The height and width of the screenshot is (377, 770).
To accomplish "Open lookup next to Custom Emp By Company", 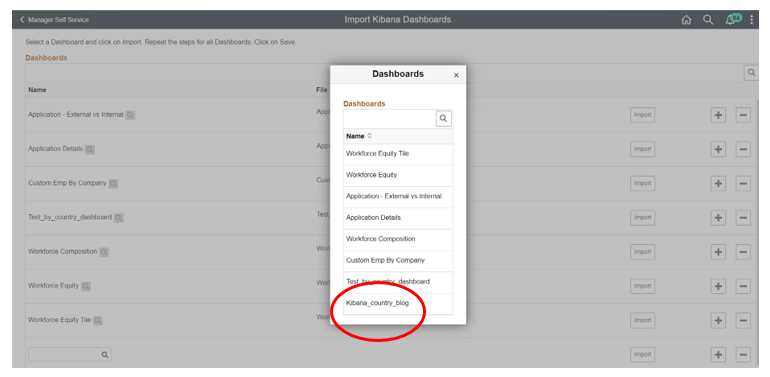I will pos(113,184).
